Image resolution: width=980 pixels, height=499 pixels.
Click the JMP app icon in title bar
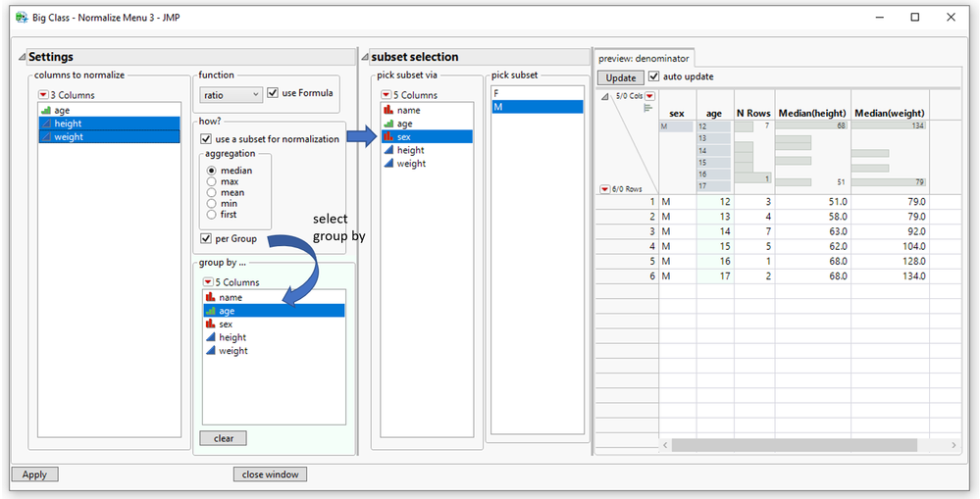click(x=22, y=18)
